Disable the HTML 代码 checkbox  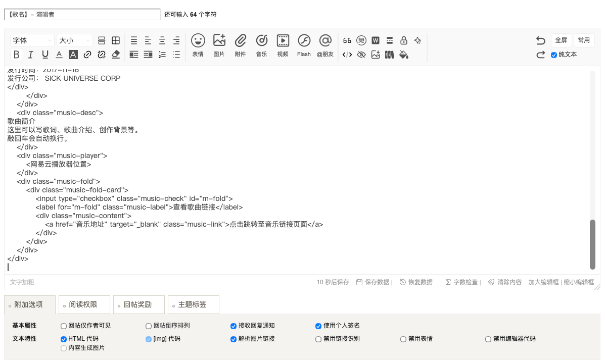64,339
